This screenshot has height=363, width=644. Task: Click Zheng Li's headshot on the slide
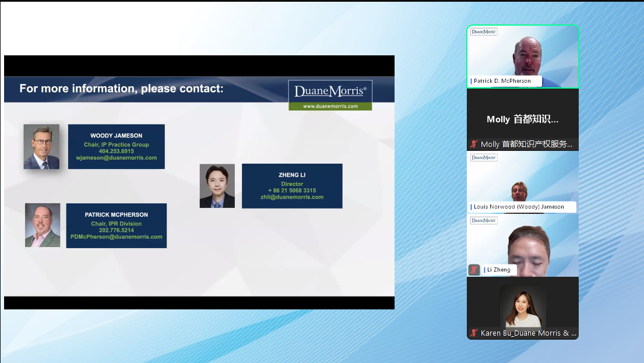(217, 186)
